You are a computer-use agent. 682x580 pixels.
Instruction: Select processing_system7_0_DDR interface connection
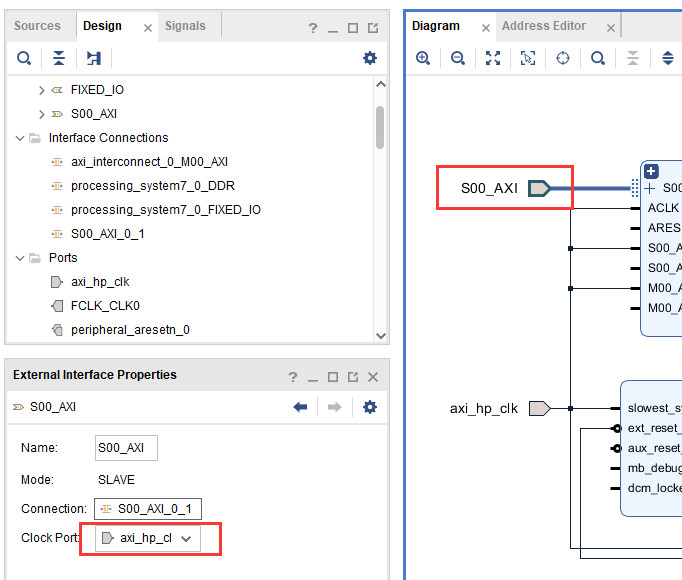point(153,186)
